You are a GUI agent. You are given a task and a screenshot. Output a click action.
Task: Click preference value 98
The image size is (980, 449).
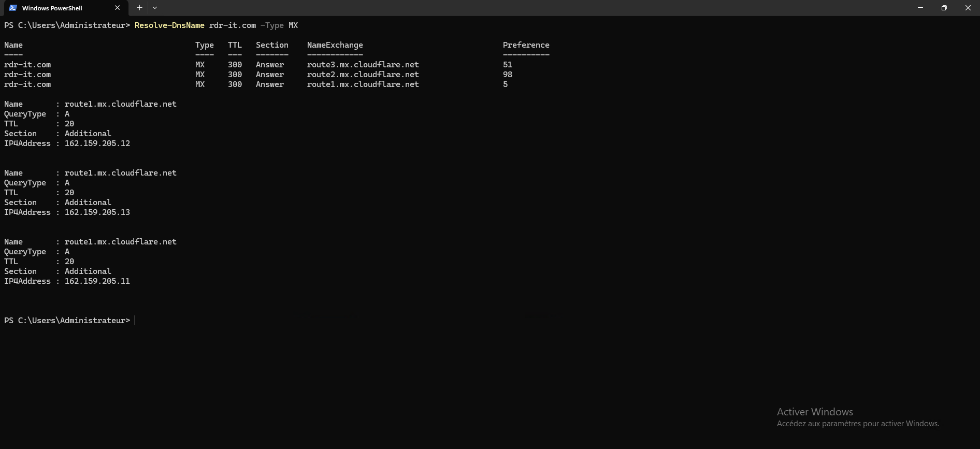507,75
